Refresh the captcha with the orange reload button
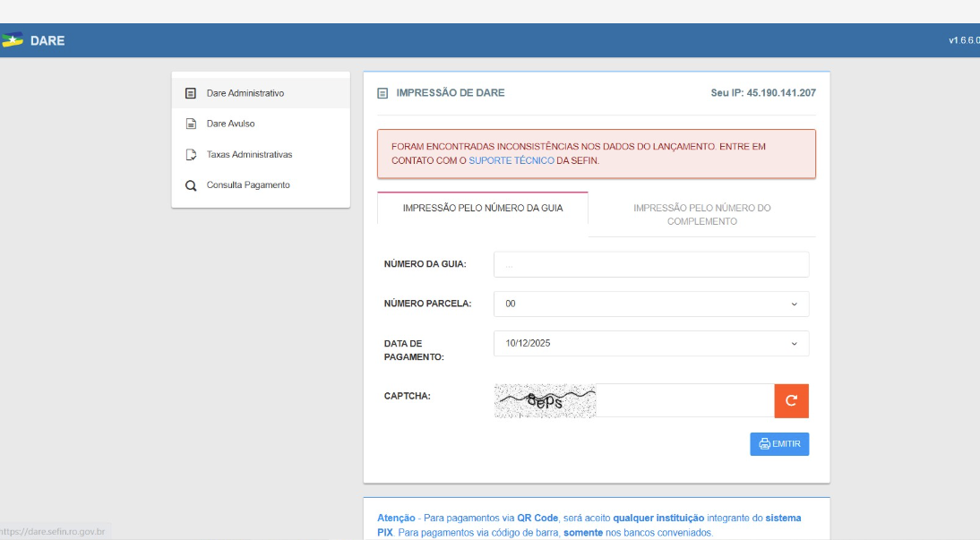 [791, 400]
